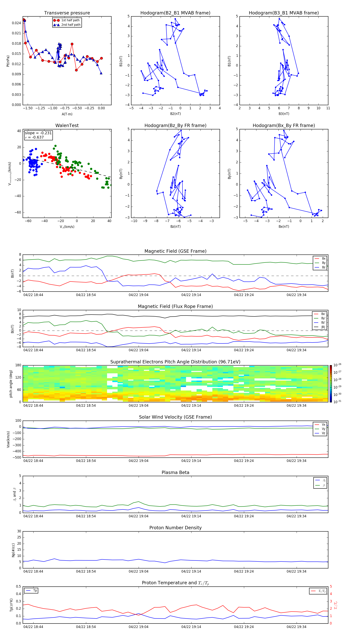Click the 'B3(nT)' x-axis label

284,114
